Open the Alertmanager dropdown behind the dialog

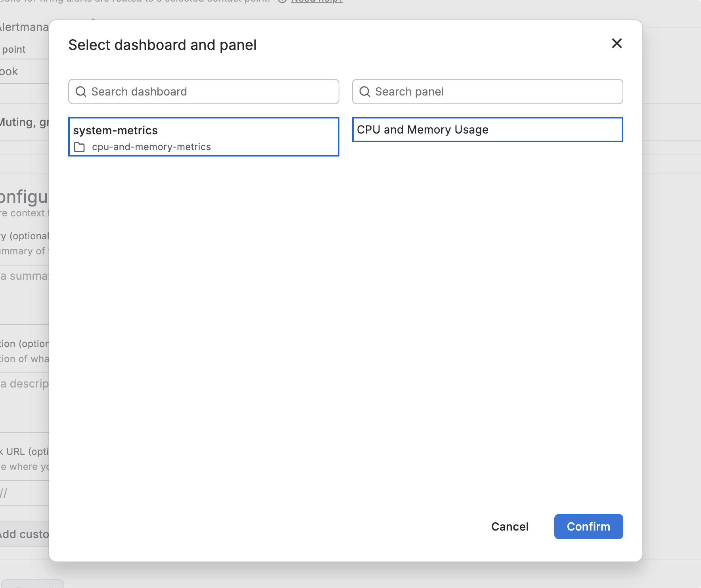tap(24, 27)
